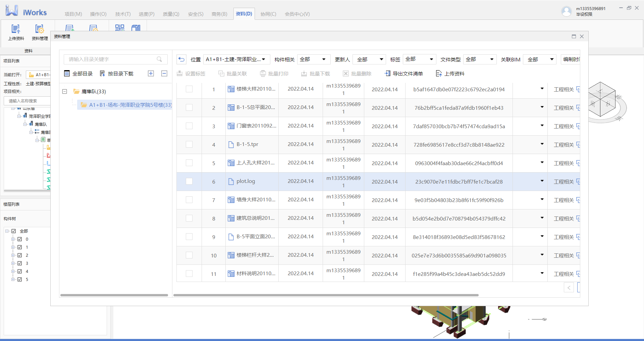Check the checkbox for row 4 B-1-5.tpr
644x341 pixels.
[x=189, y=144]
